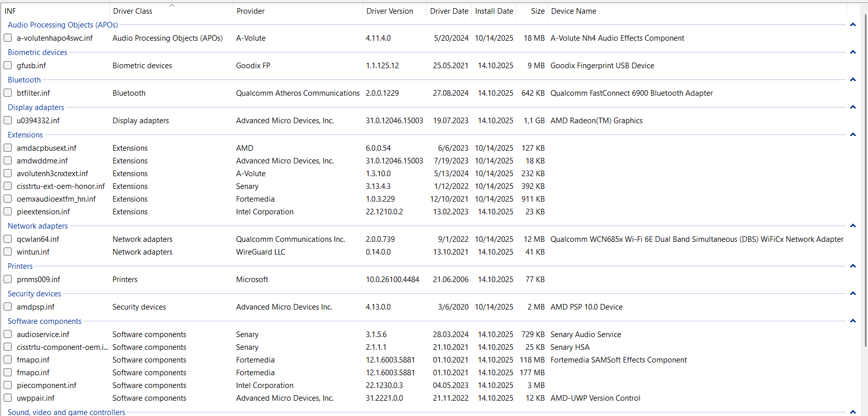Tick the gfusb.inf driver checkbox

[8, 65]
